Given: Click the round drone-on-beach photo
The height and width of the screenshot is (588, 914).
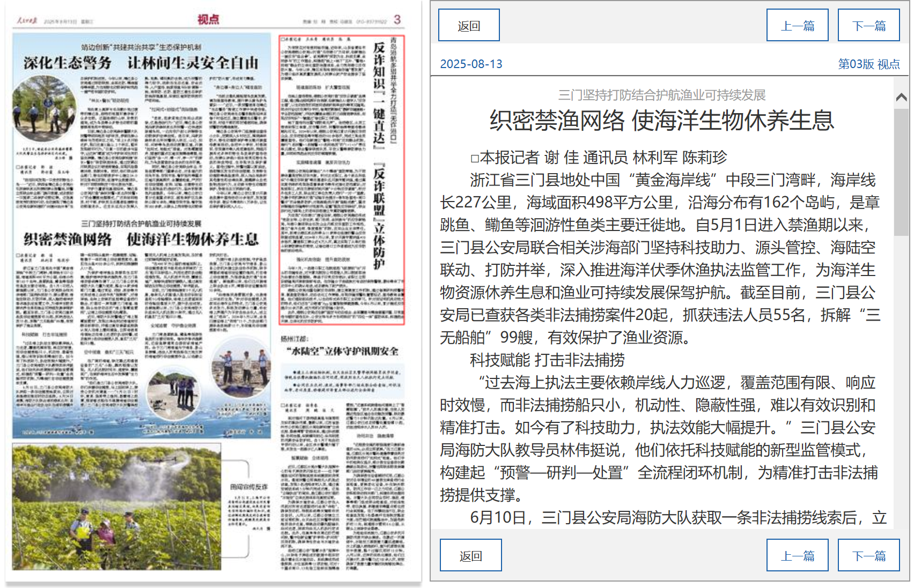Looking at the screenshot, I should 174,393.
